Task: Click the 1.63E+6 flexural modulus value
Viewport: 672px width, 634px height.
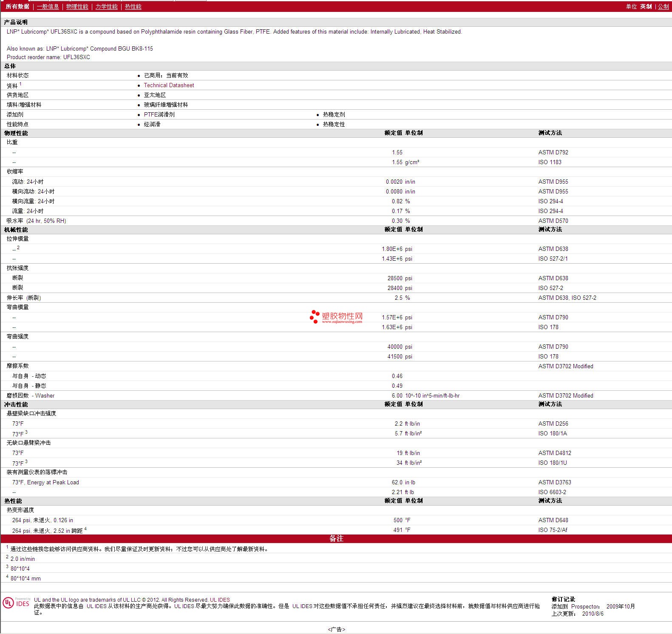Action: pyautogui.click(x=392, y=327)
